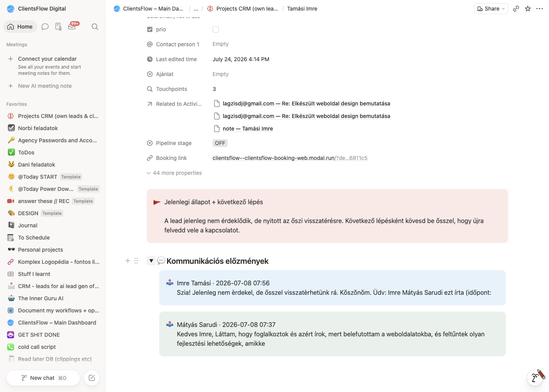Click the Booking link property icon
Viewport: 549px width, 392px height.
point(150,158)
